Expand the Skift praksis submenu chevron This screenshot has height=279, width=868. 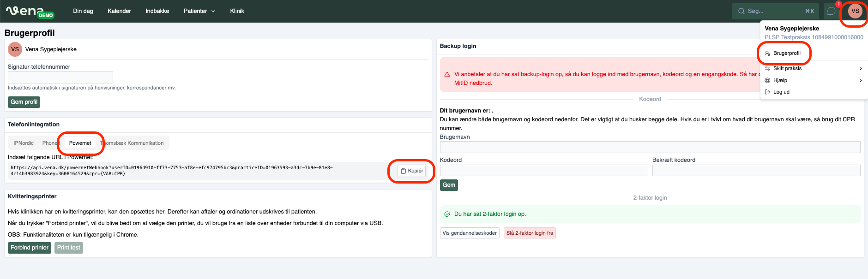860,68
